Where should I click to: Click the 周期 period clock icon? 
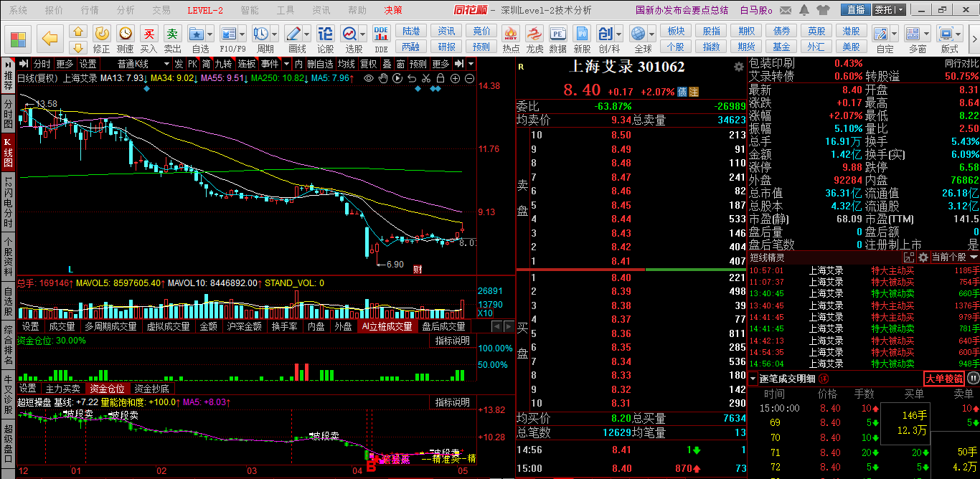[x=260, y=34]
